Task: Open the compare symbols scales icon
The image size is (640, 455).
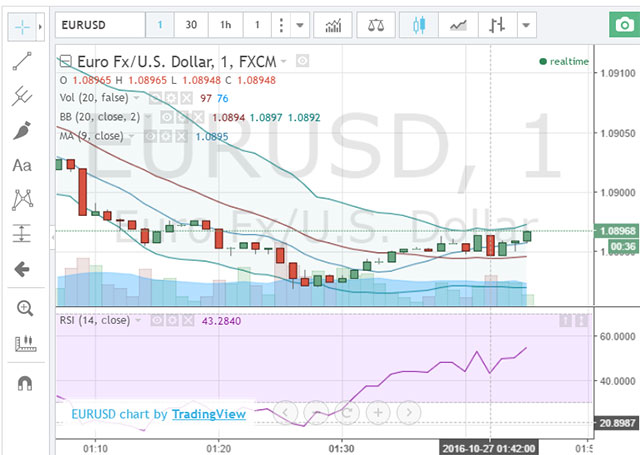Action: coord(376,25)
